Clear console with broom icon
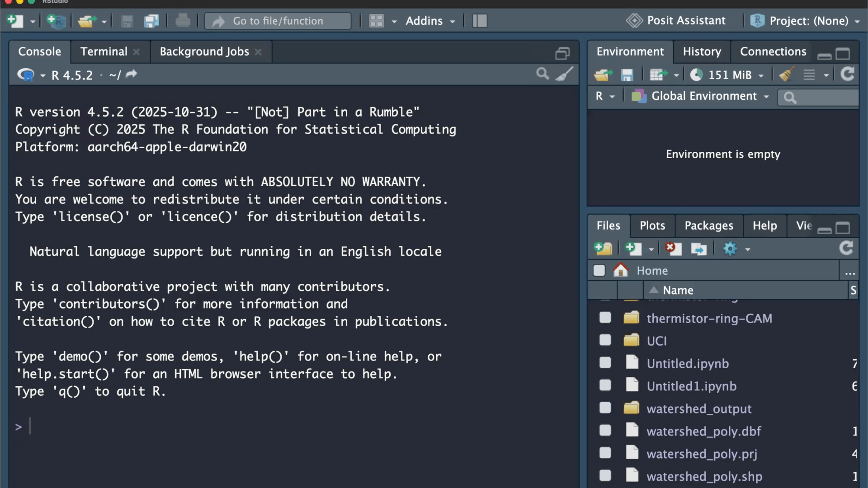 (x=564, y=74)
